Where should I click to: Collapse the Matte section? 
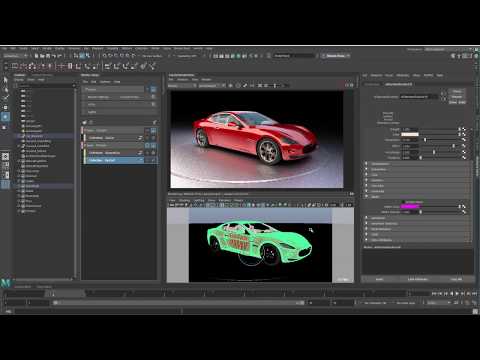pyautogui.click(x=418, y=197)
